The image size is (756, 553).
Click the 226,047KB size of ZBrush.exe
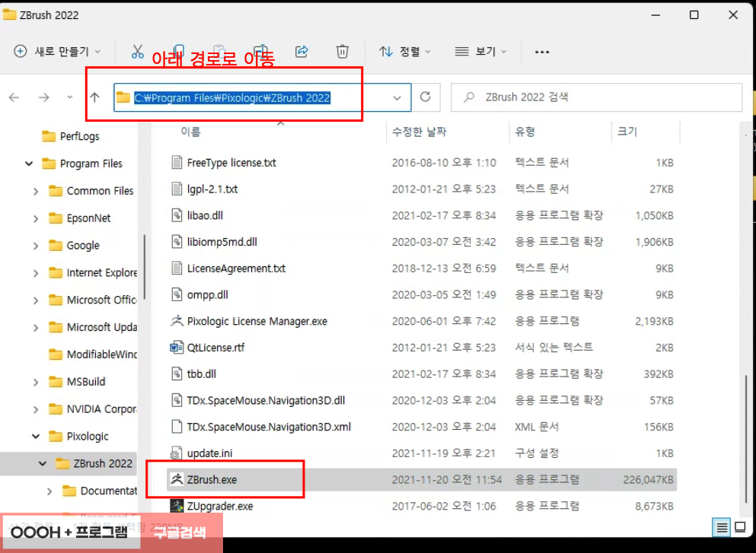click(648, 479)
